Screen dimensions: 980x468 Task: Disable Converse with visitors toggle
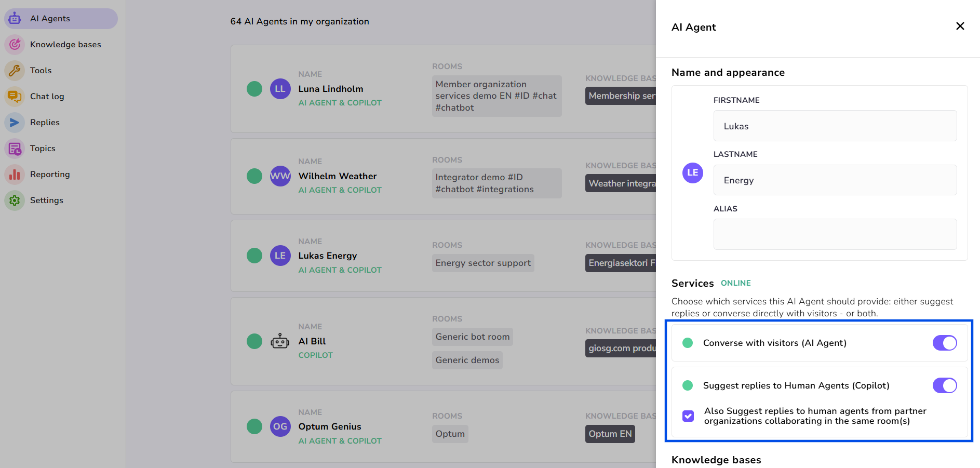pyautogui.click(x=944, y=343)
